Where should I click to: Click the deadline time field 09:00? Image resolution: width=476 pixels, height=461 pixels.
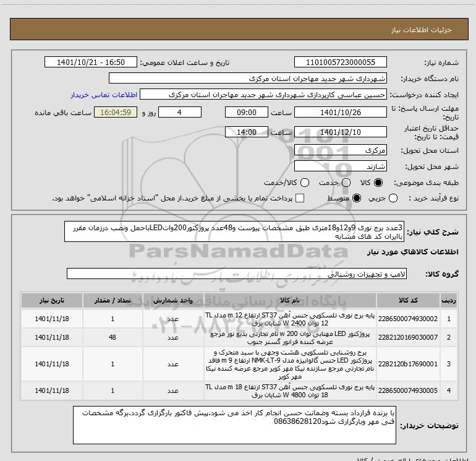[x=247, y=112]
